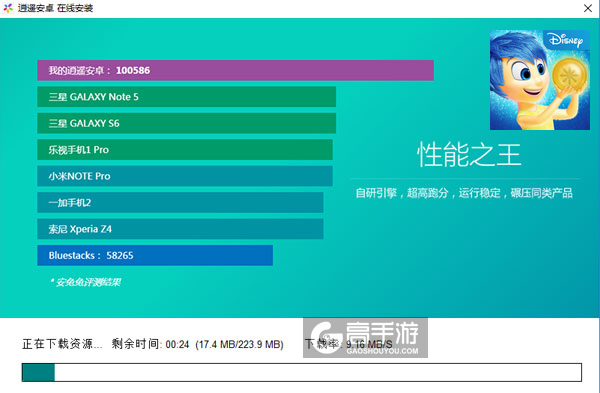600x393 pixels.
Task: Select the 索尼 Xperia Z4 bar
Action: pos(180,229)
